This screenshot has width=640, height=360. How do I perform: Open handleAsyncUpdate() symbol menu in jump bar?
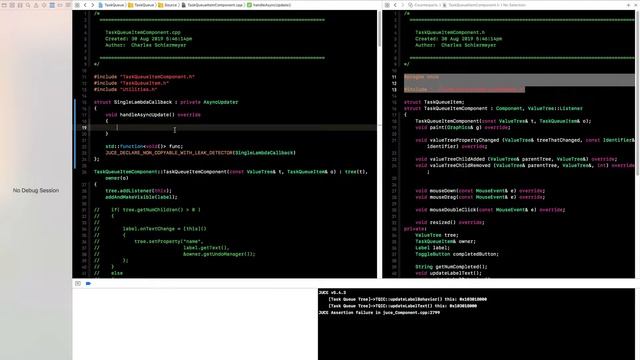(x=269, y=5)
